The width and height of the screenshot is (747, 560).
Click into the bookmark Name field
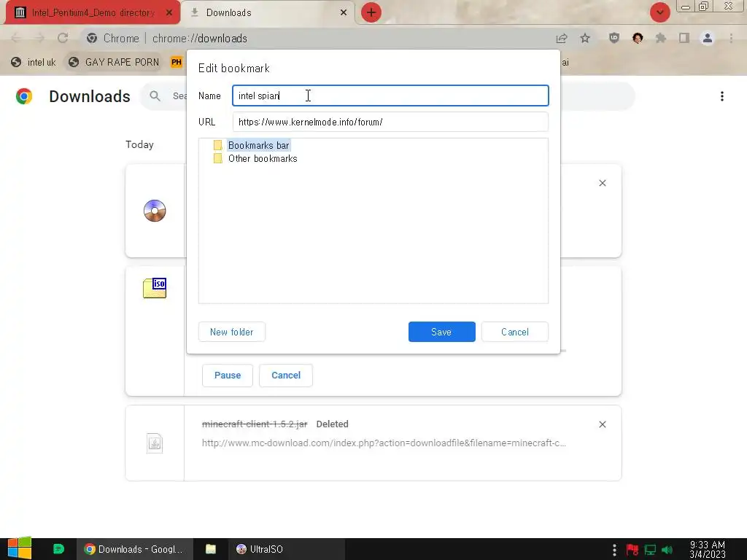tap(390, 96)
